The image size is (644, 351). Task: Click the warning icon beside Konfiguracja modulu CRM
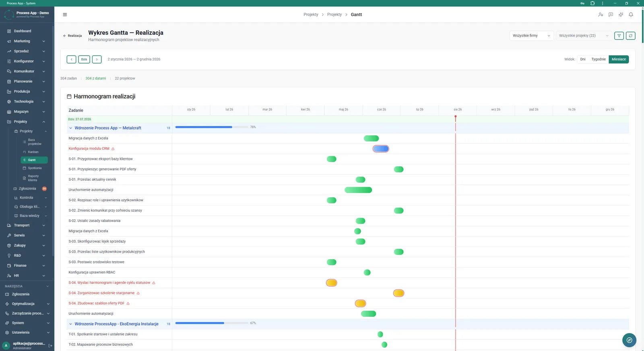(x=113, y=149)
